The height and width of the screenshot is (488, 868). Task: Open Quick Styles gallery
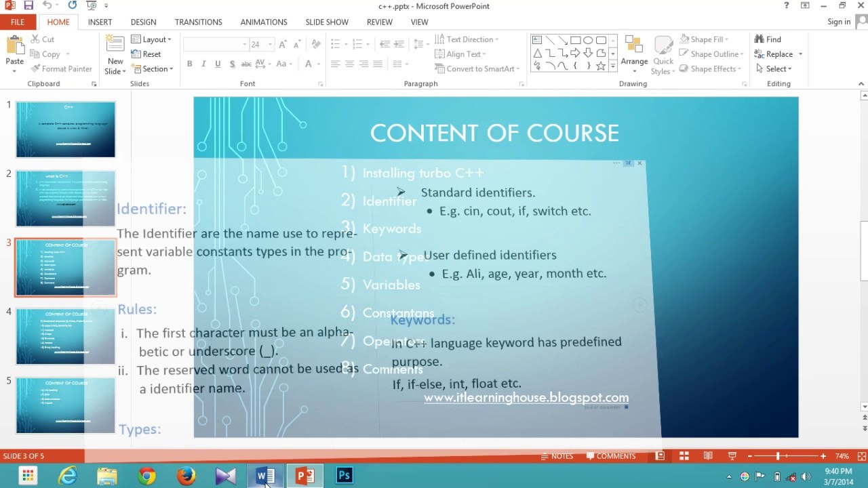click(x=663, y=56)
